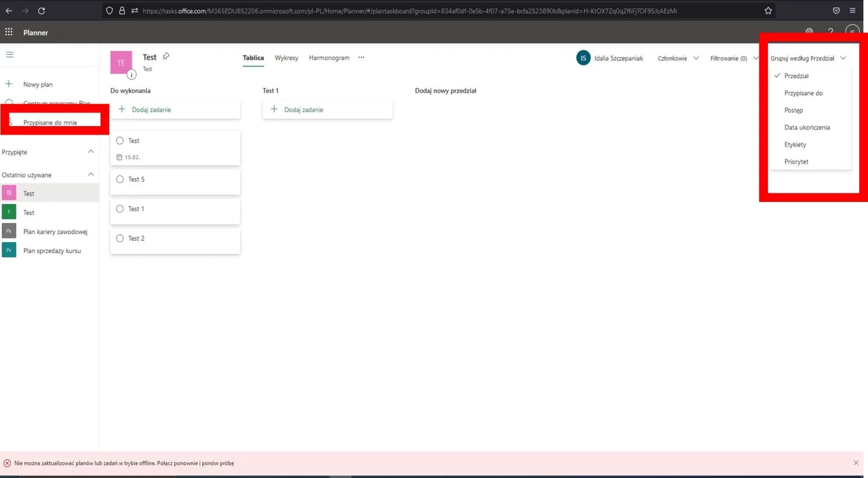The width and height of the screenshot is (868, 478).
Task: Open the app launcher waffle icon
Action: [9, 32]
